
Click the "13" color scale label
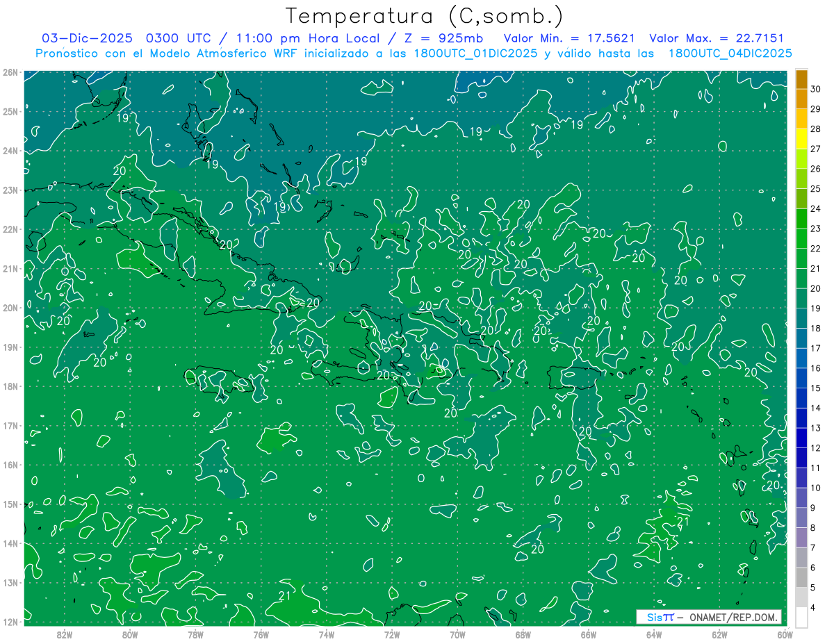tap(816, 428)
